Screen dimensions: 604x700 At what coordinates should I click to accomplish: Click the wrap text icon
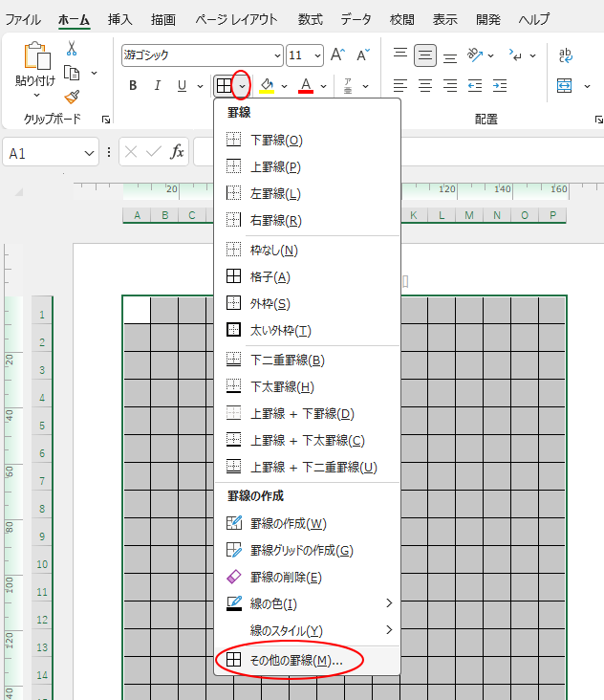(565, 55)
